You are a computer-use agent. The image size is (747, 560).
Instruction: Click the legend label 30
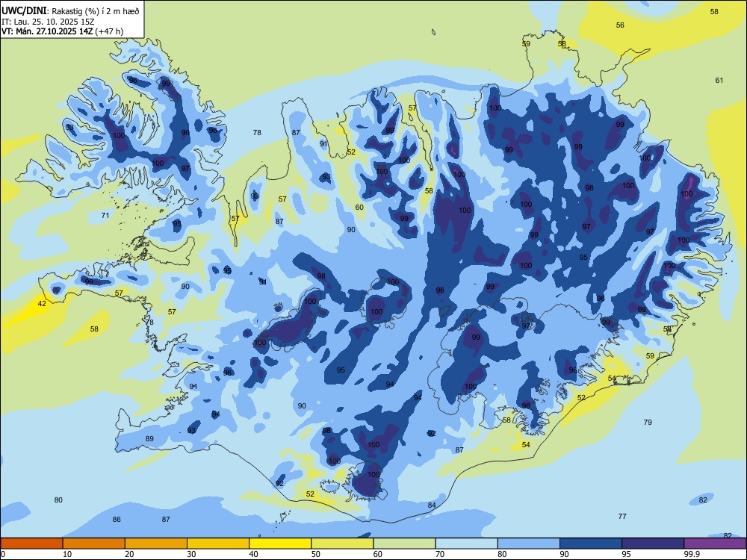tap(191, 554)
